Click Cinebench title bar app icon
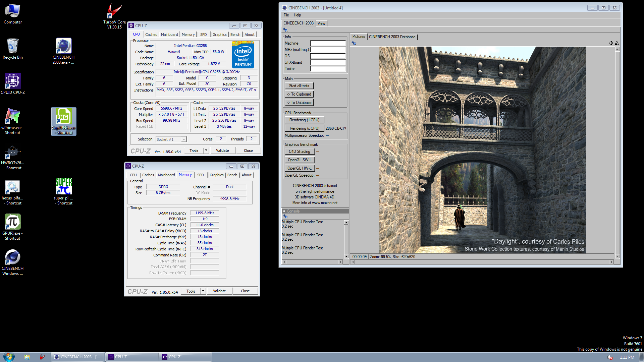The image size is (644, 362). coord(284,8)
